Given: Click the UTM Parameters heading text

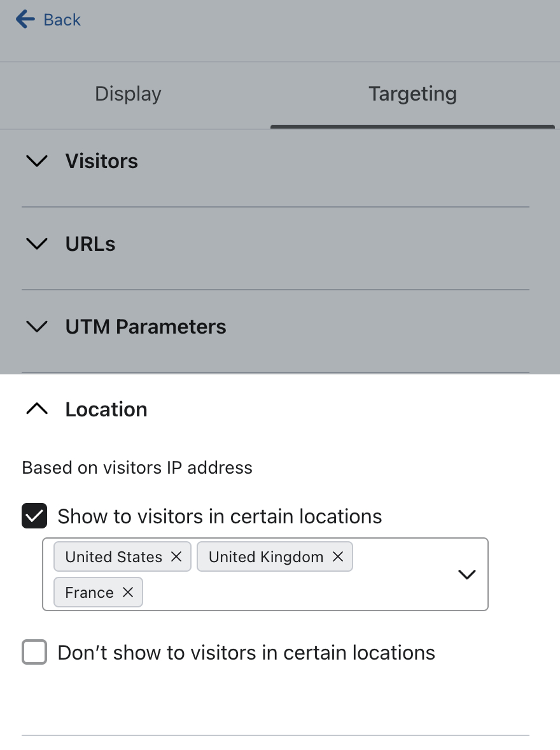Looking at the screenshot, I should pos(146,327).
